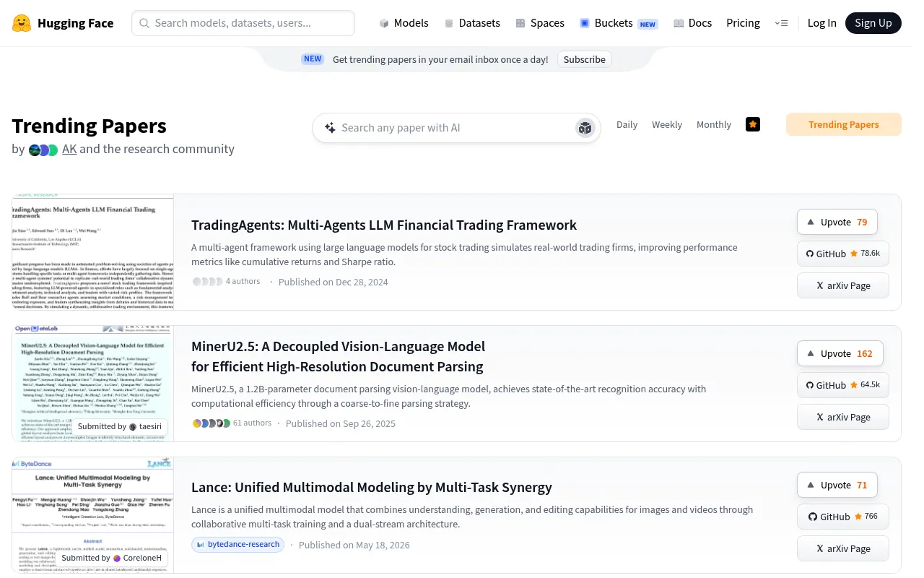The image size is (924, 578).
Task: Upvote the MinerU2.5 paper
Action: (x=840, y=353)
